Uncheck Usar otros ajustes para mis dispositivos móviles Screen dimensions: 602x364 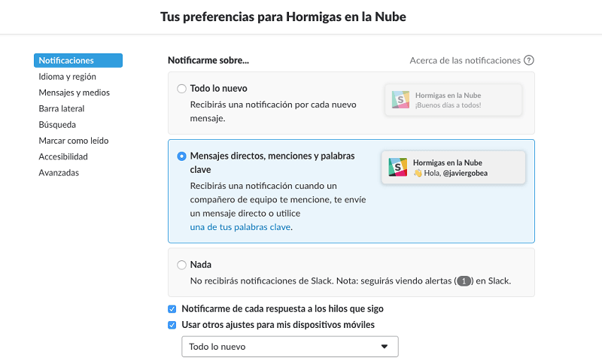172,325
